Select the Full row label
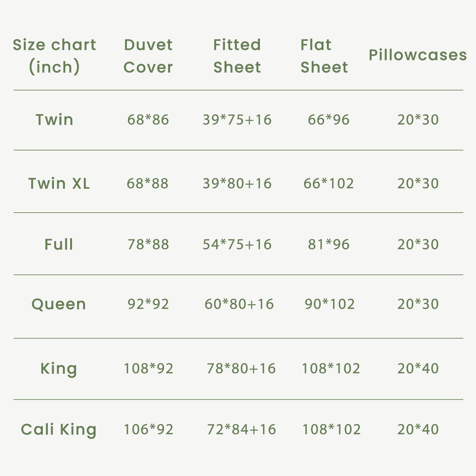476x476 pixels. tap(59, 244)
